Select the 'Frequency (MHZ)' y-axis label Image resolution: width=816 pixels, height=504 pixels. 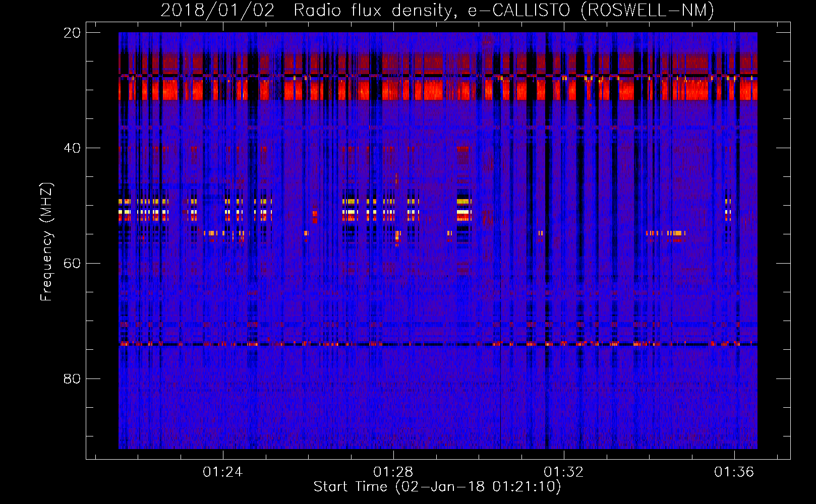pyautogui.click(x=46, y=242)
